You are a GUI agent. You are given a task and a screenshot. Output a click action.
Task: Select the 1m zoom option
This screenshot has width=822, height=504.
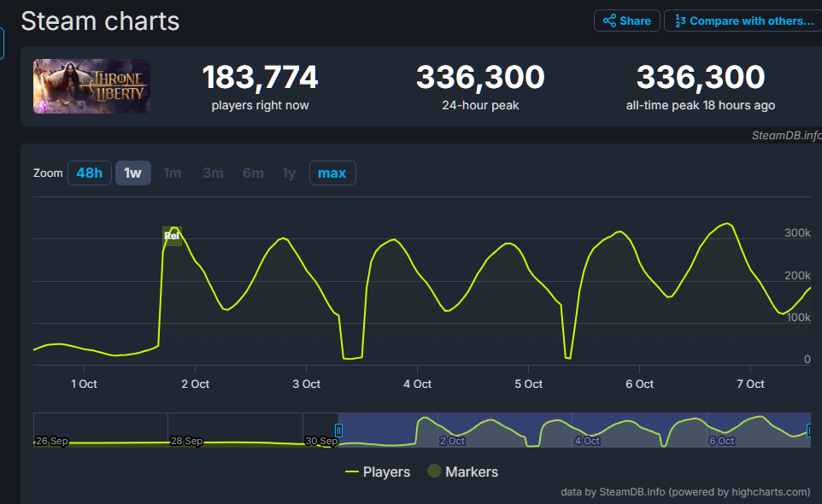point(172,173)
